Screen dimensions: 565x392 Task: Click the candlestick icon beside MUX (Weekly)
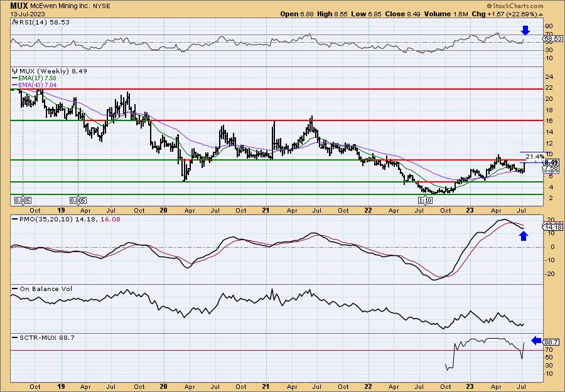coord(15,71)
